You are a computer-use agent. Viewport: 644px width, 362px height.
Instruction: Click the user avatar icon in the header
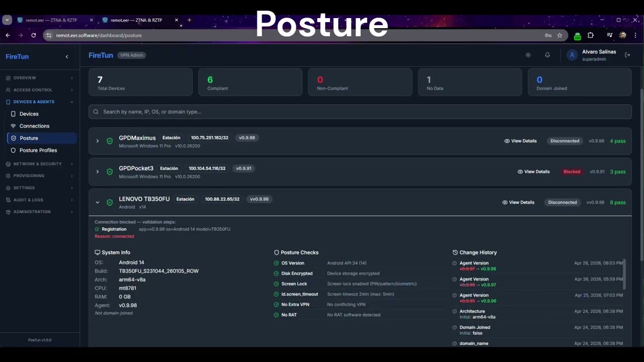(x=572, y=55)
